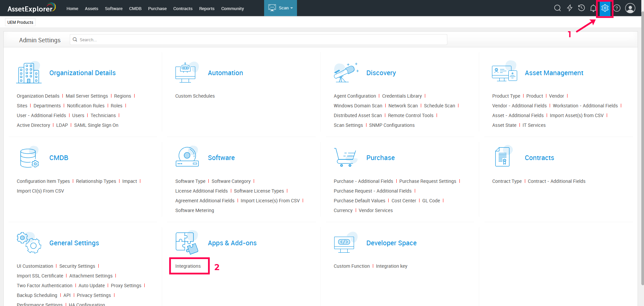The width and height of the screenshot is (644, 306).
Task: Open Technicians settings link
Action: (103, 115)
